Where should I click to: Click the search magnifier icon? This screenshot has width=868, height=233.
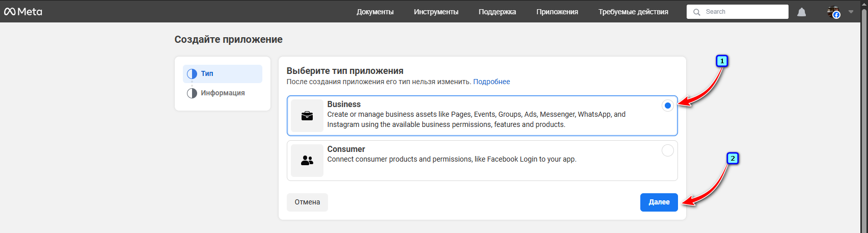click(x=697, y=12)
